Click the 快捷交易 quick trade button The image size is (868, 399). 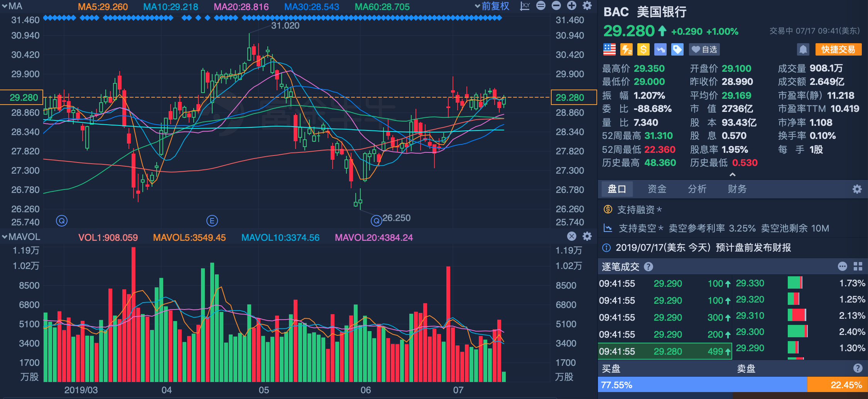[x=838, y=49]
